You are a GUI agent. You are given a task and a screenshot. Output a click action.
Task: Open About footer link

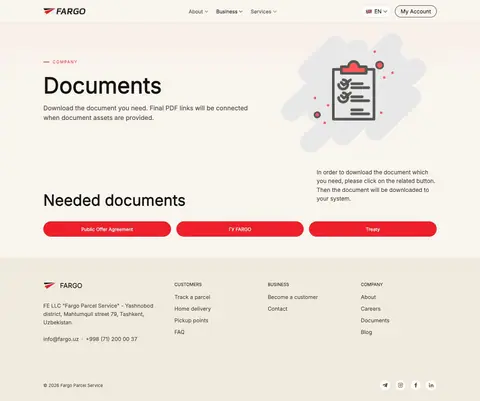[368, 297]
